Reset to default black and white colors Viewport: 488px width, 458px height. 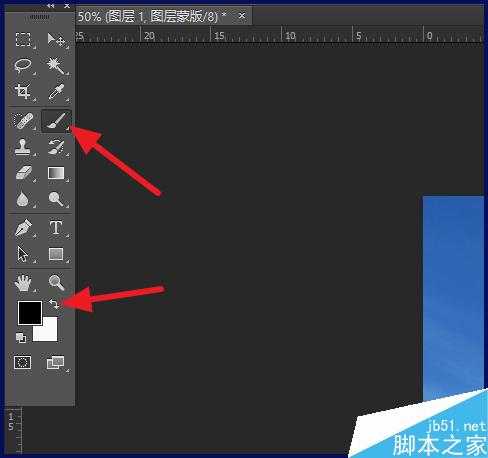21,338
